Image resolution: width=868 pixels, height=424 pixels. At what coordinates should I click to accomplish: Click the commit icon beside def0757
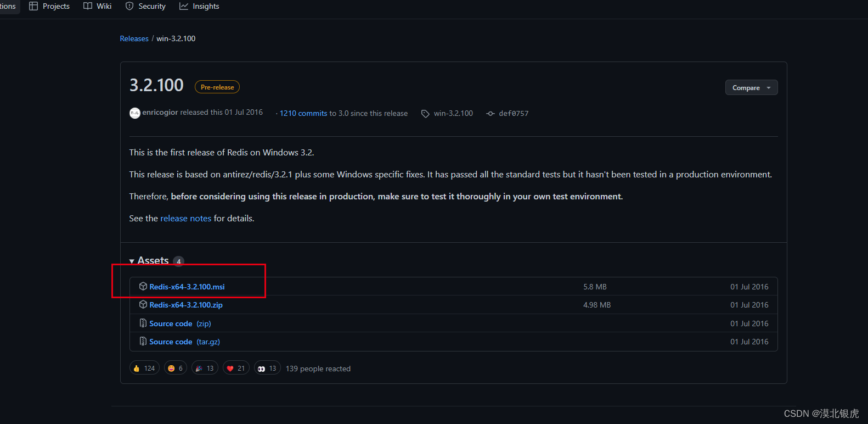[x=491, y=113]
